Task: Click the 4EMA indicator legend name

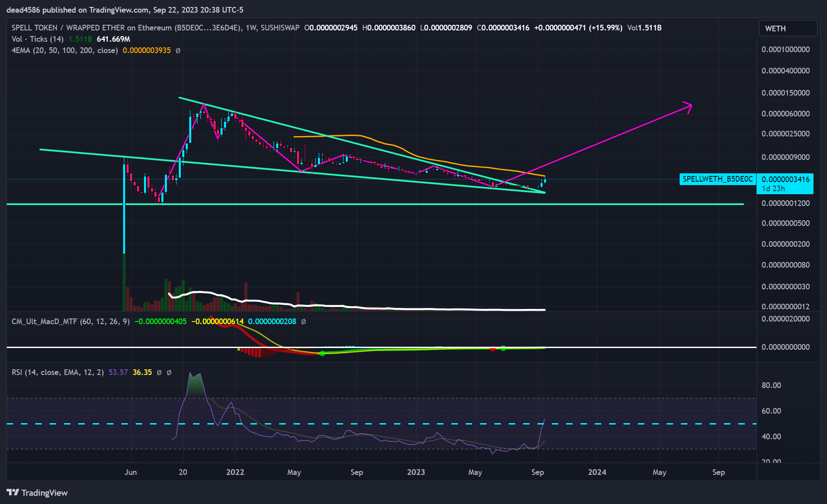Action: tap(65, 50)
